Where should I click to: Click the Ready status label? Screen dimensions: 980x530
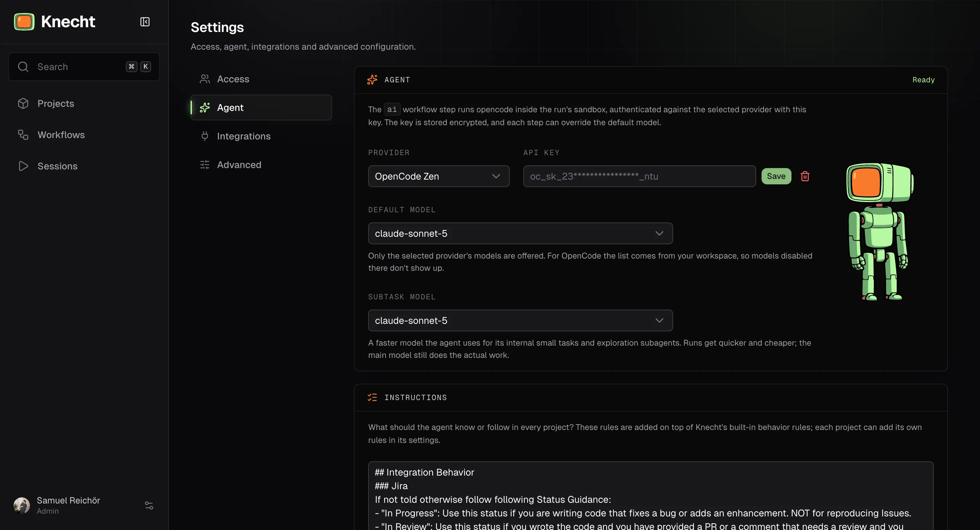coord(923,80)
